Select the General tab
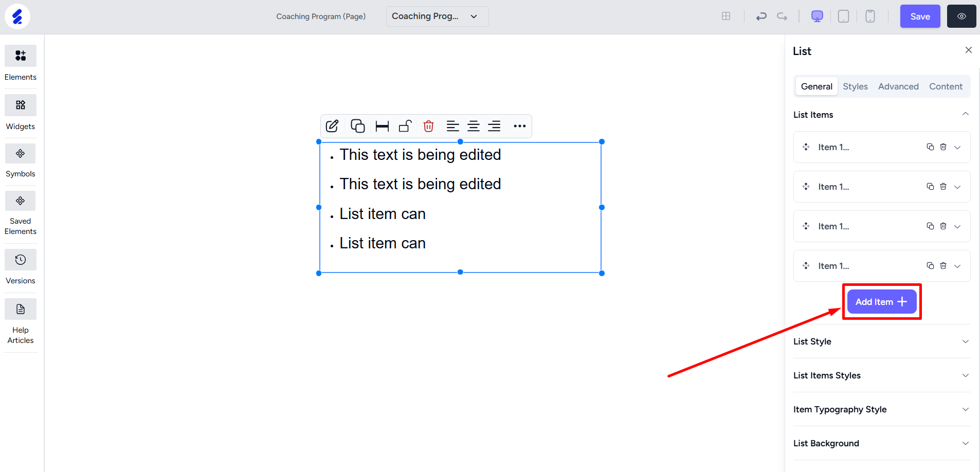 click(x=816, y=86)
